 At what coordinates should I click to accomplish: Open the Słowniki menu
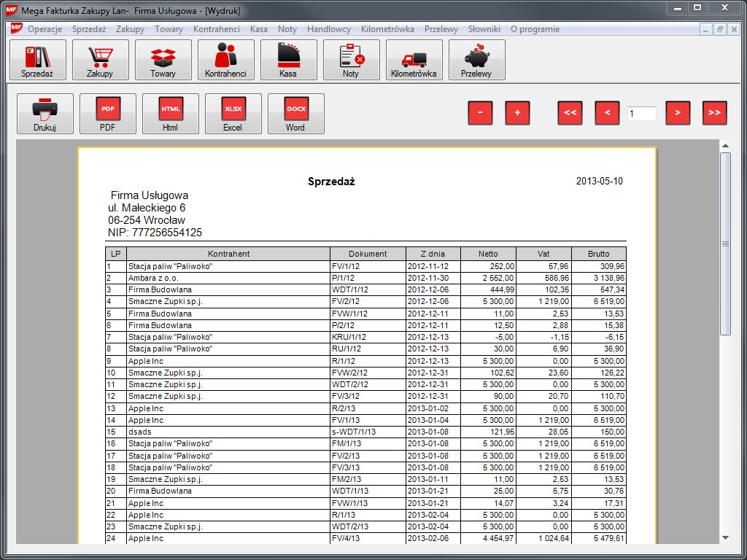tap(484, 29)
